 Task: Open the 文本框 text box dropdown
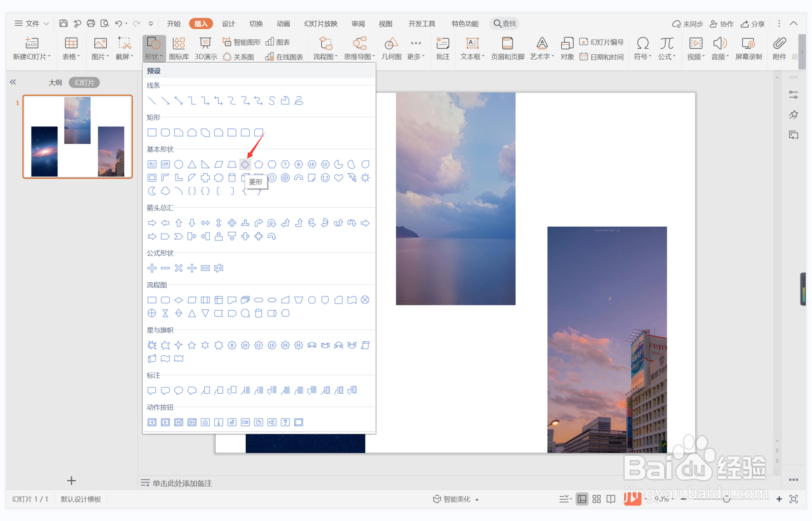[472, 48]
